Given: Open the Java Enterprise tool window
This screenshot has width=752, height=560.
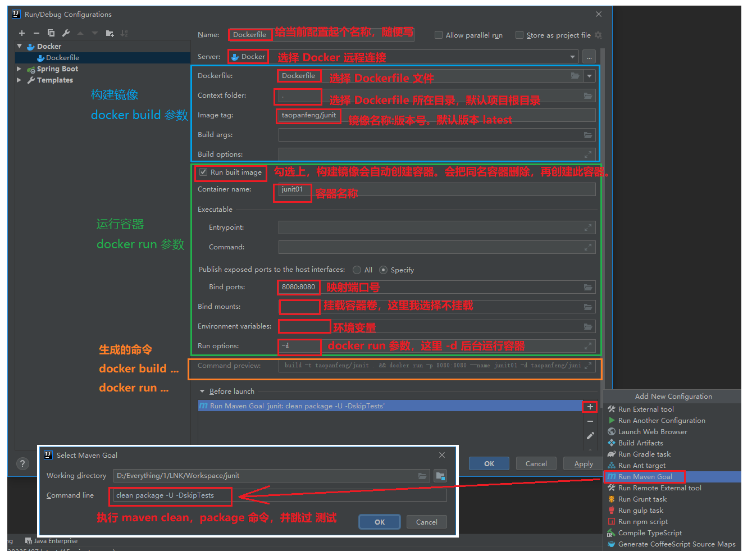Looking at the screenshot, I should click(52, 541).
